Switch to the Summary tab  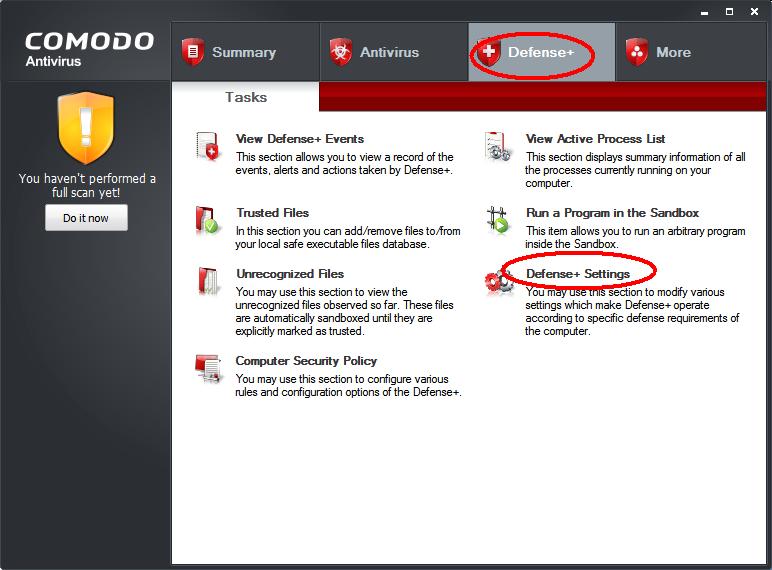point(229,53)
